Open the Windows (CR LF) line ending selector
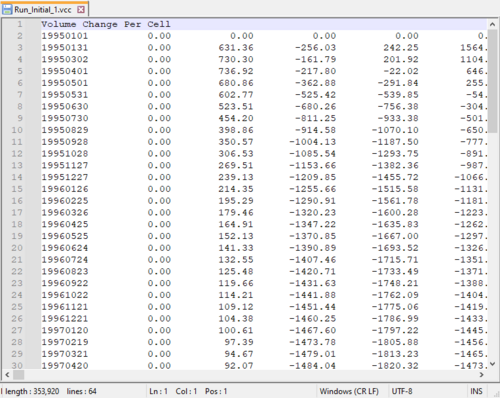Image resolution: width=500 pixels, height=398 pixels. pyautogui.click(x=349, y=391)
